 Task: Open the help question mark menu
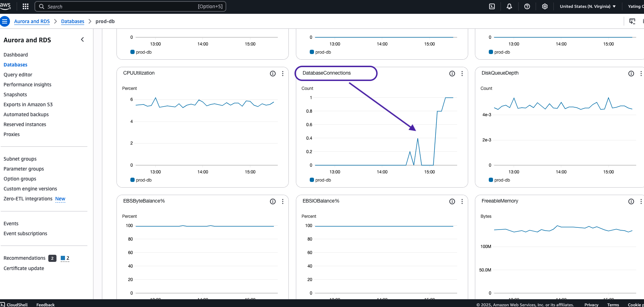pyautogui.click(x=527, y=6)
